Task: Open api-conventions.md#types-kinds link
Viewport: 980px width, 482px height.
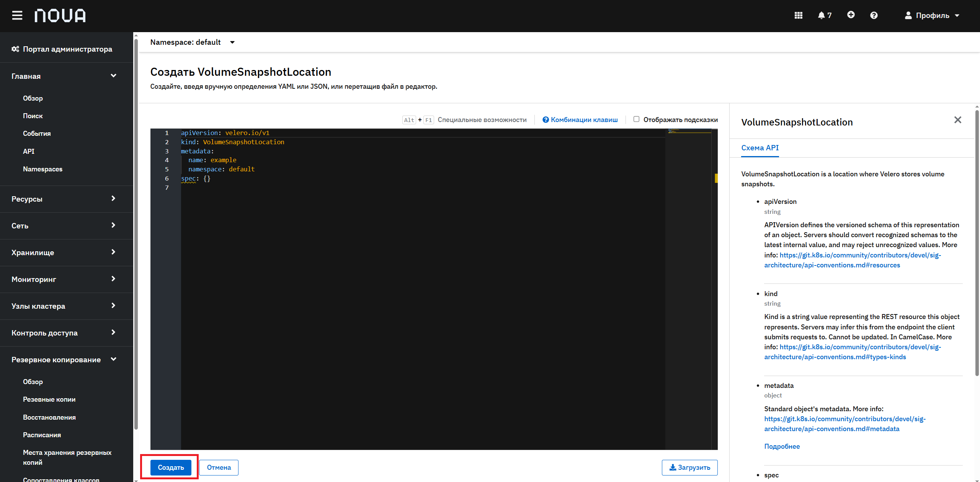Action: 853,352
